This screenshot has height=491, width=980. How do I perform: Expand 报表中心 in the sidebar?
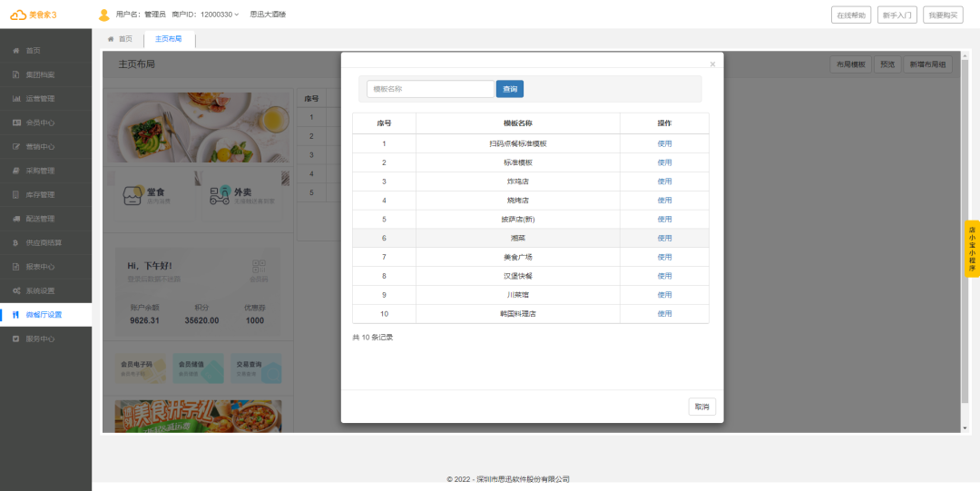(40, 267)
